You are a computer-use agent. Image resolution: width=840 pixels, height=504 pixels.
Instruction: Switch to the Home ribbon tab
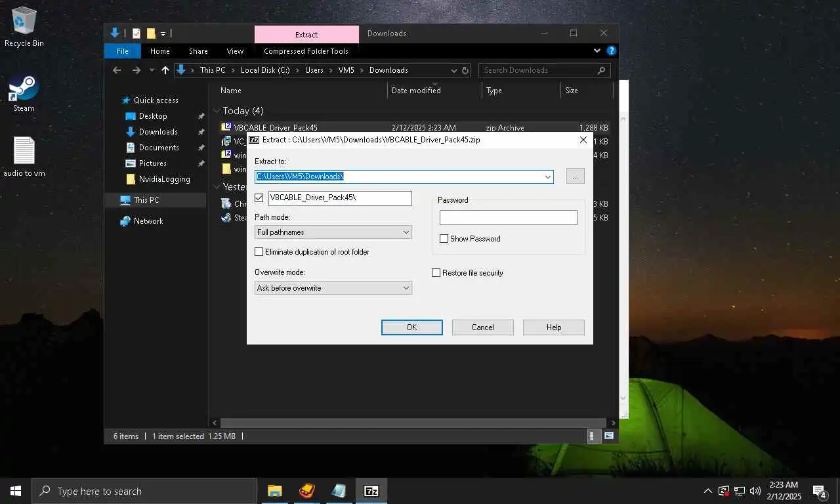(159, 51)
